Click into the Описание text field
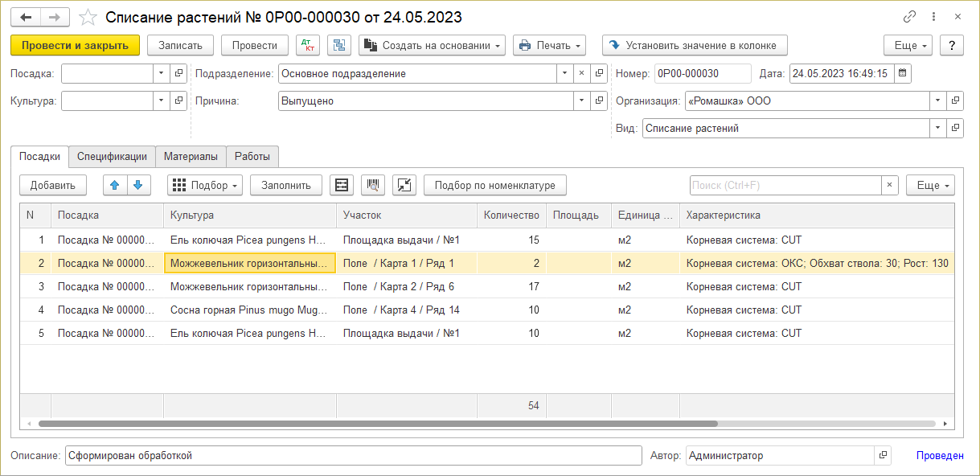 (353, 456)
